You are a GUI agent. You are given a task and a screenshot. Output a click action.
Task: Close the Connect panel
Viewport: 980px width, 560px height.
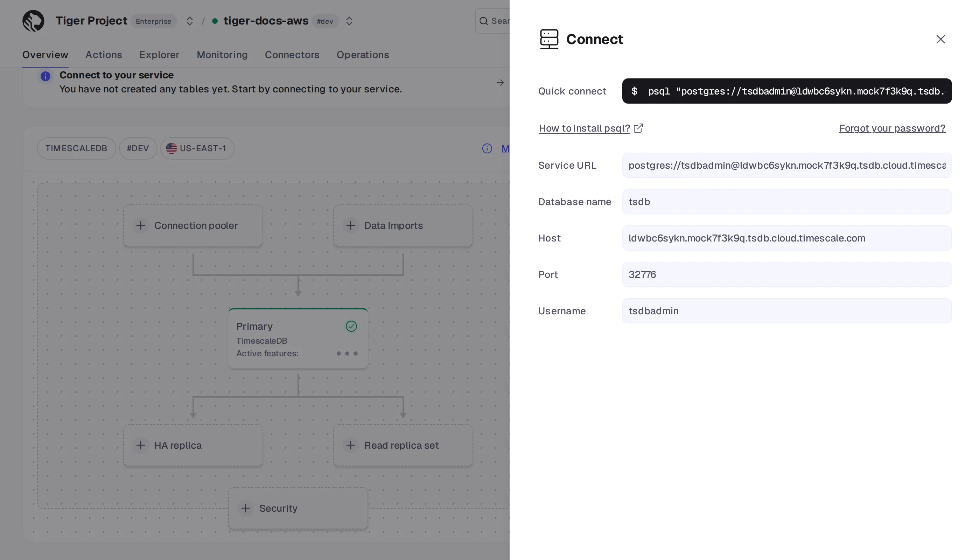tap(940, 39)
